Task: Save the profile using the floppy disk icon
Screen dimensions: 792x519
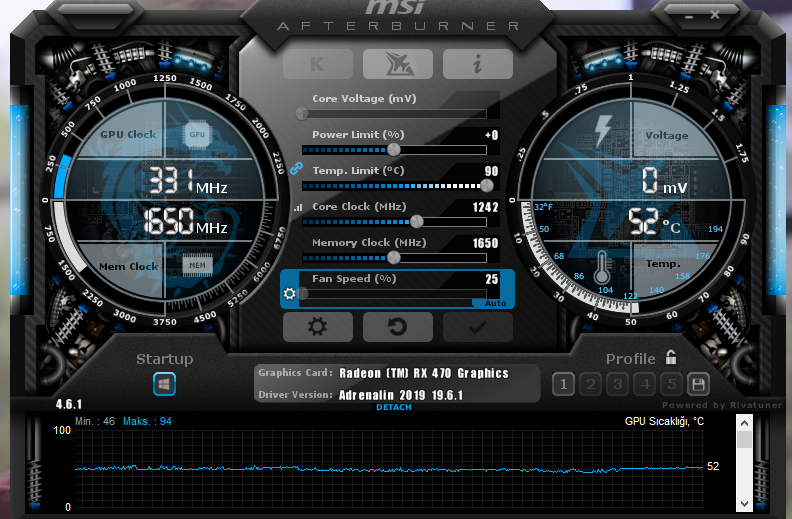Action: (698, 384)
